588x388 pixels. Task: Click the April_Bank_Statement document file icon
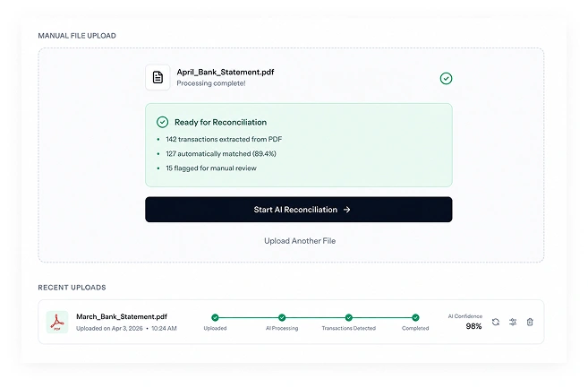[x=158, y=77]
